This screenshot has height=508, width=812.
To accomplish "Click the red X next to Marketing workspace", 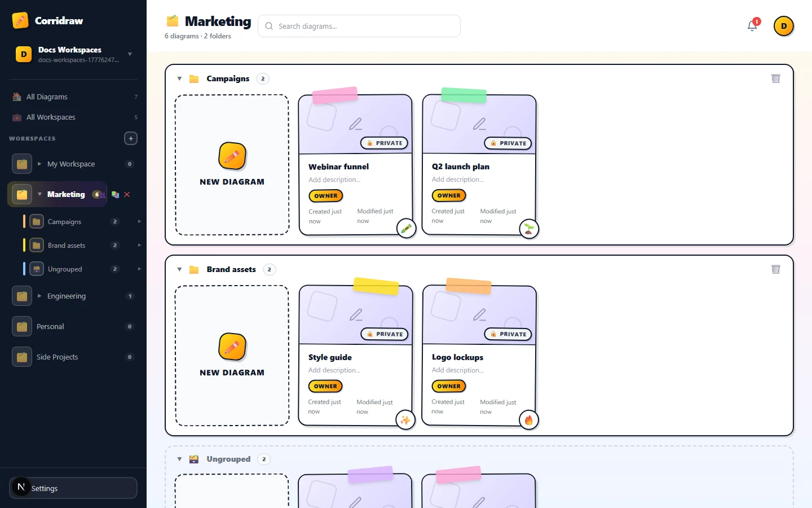I will tap(127, 194).
